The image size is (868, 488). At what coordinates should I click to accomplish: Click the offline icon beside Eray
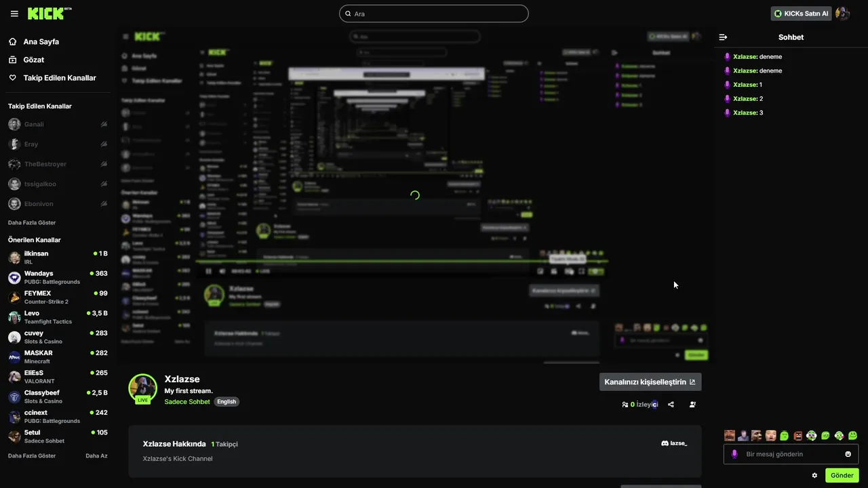click(x=104, y=144)
